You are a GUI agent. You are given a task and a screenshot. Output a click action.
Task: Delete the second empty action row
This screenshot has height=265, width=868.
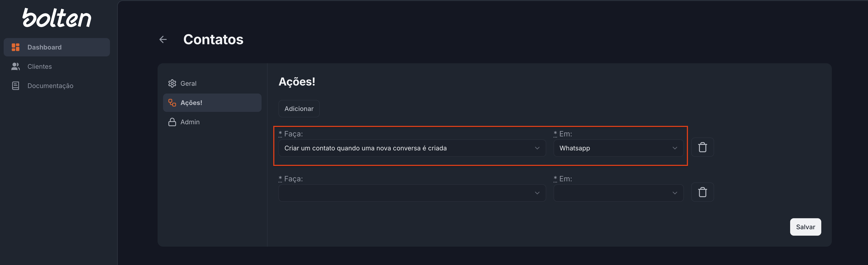[702, 192]
